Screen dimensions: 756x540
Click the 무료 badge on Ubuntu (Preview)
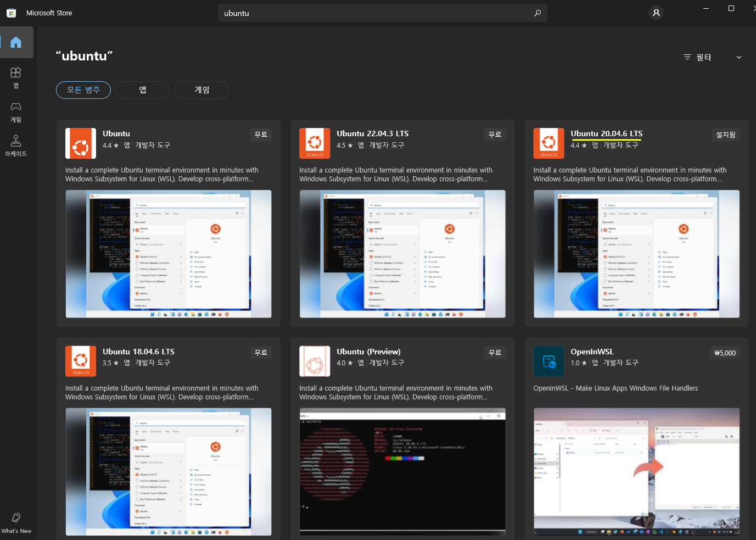495,353
